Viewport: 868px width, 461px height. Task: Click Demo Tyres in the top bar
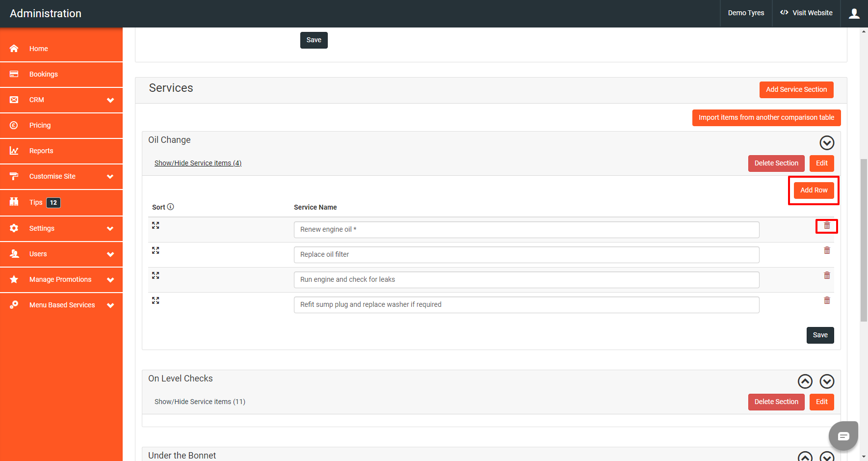coord(745,13)
